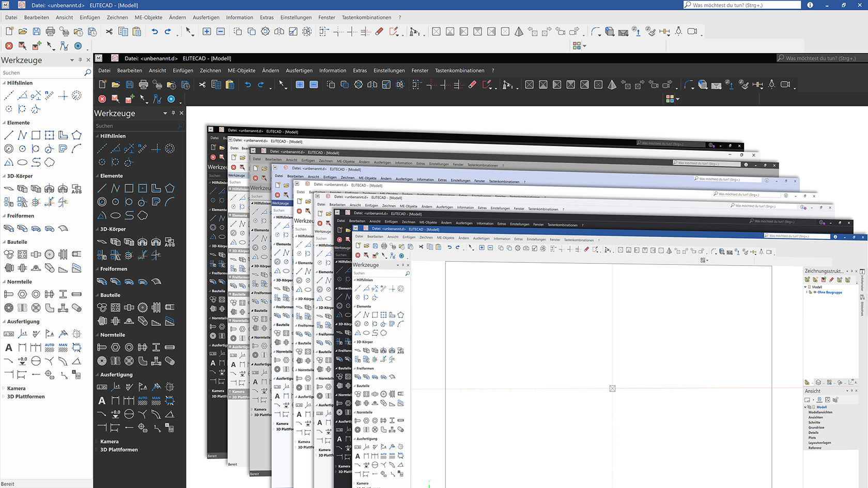
Task: Expand the Kamera section in light Werkzeuge
Action: (4, 388)
